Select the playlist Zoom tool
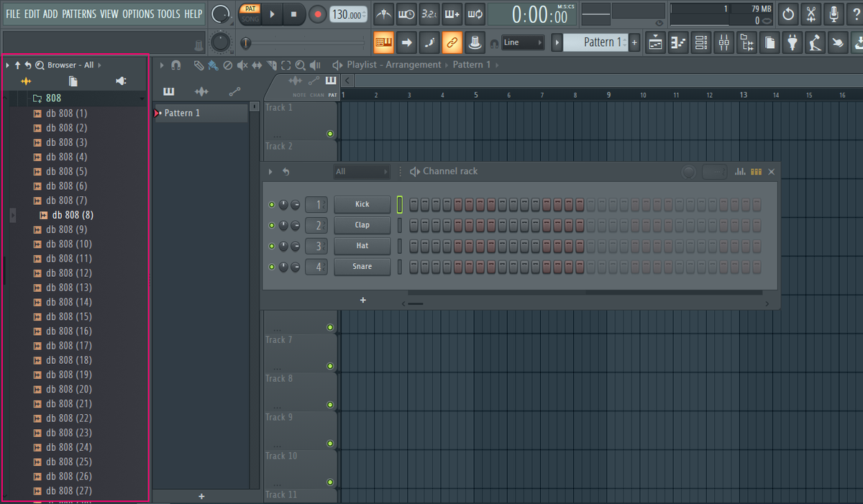Screen dimensions: 863x504 click(300, 65)
